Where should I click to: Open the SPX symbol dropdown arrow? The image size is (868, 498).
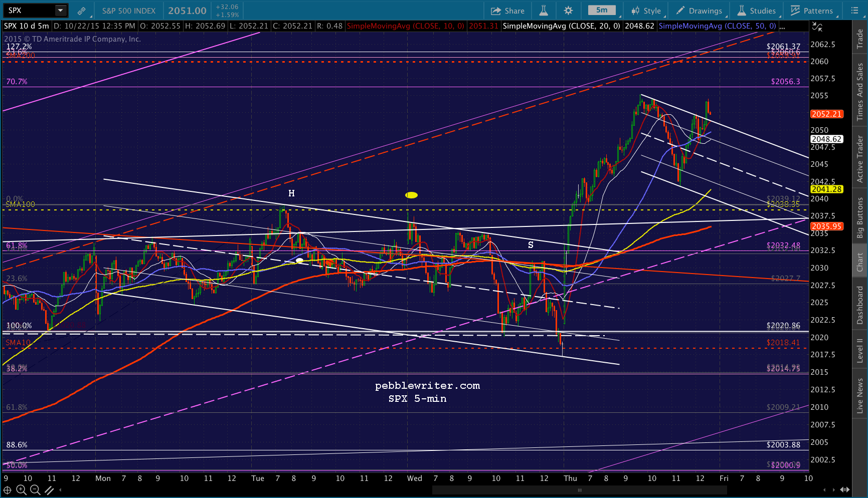(60, 11)
